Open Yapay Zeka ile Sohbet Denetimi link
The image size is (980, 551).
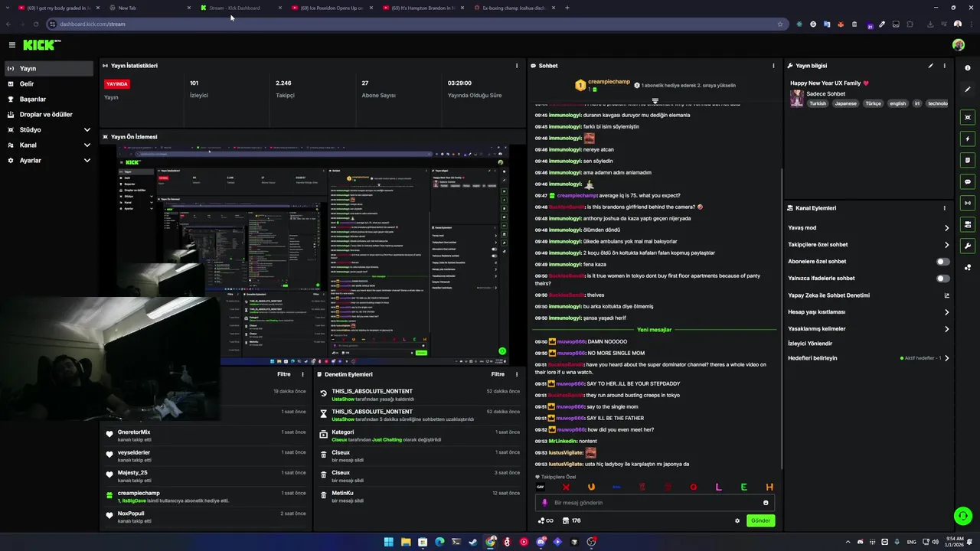click(x=868, y=295)
